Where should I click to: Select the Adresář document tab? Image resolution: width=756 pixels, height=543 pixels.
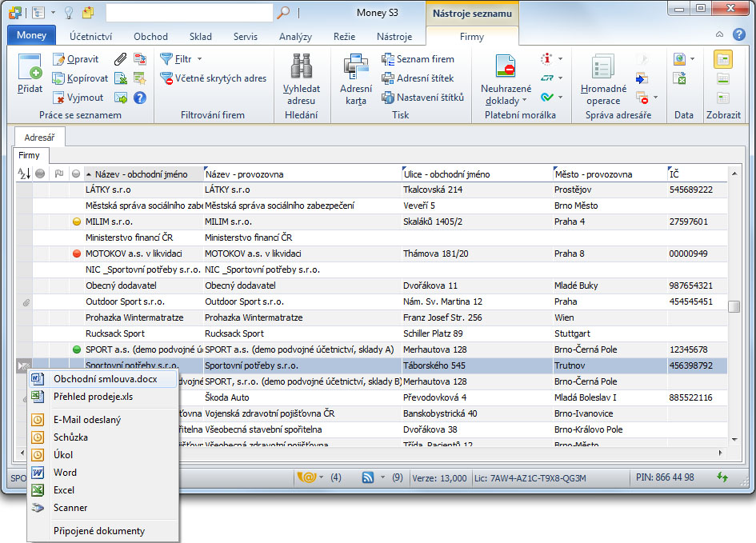[x=39, y=138]
